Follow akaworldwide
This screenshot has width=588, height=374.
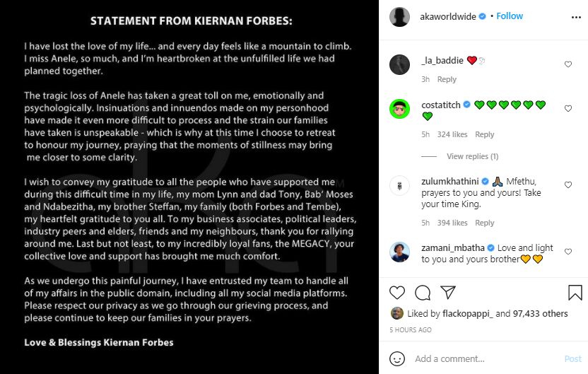pos(510,16)
